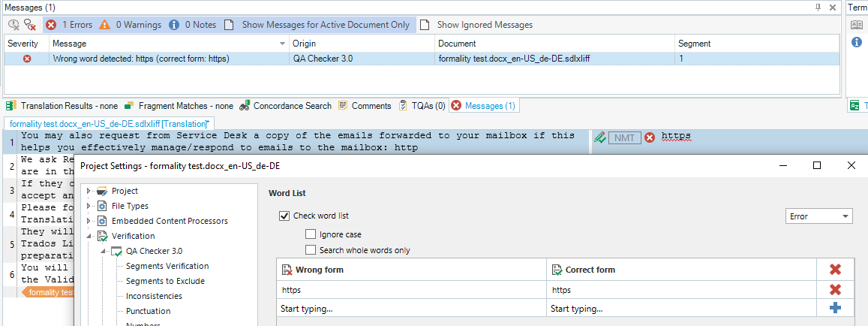Click the ignore messages icon with red X
This screenshot has width=868, height=326.
(x=30, y=24)
